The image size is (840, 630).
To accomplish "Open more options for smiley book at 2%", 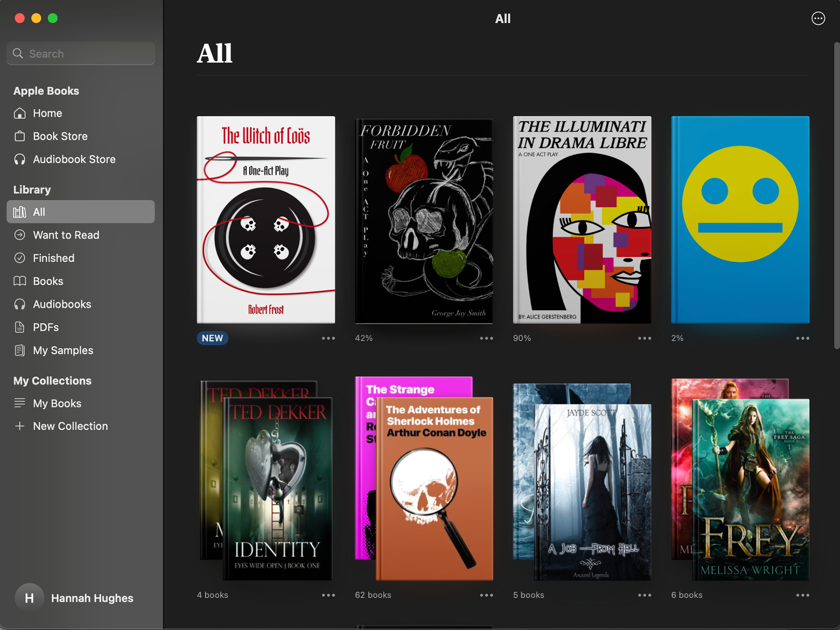I will tap(803, 338).
